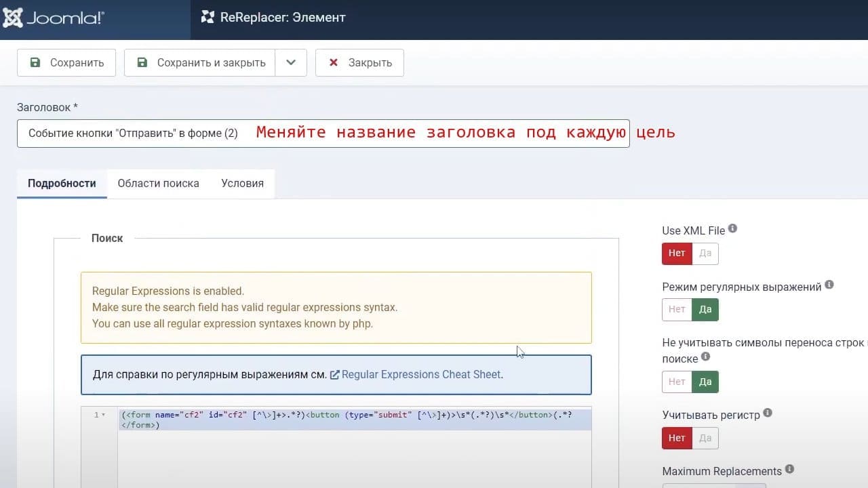Set Use XML File to Да
This screenshot has width=868, height=488.
click(705, 253)
